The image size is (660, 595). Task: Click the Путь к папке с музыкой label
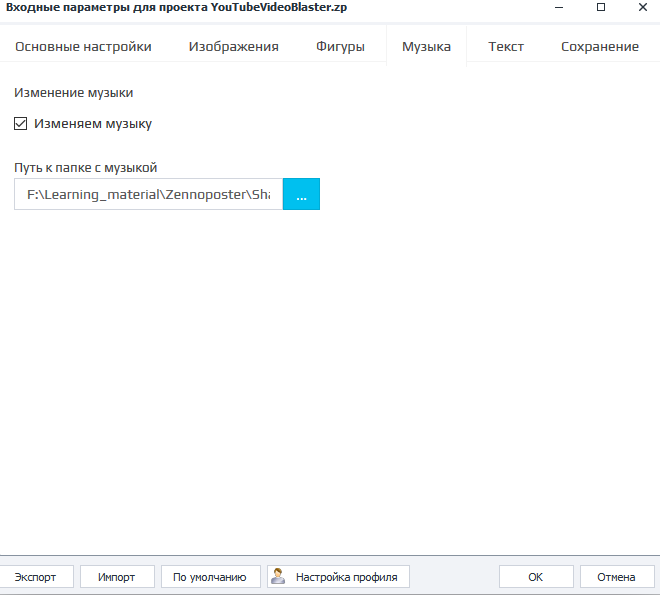coord(85,167)
